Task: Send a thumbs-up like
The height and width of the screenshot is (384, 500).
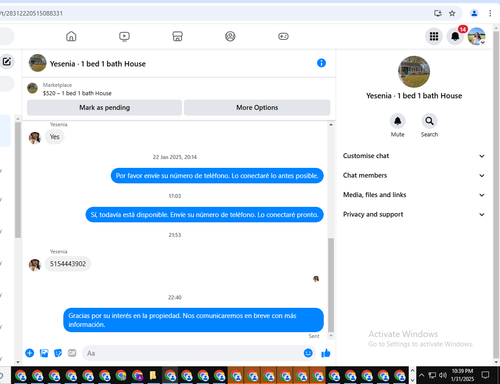Action: click(326, 353)
